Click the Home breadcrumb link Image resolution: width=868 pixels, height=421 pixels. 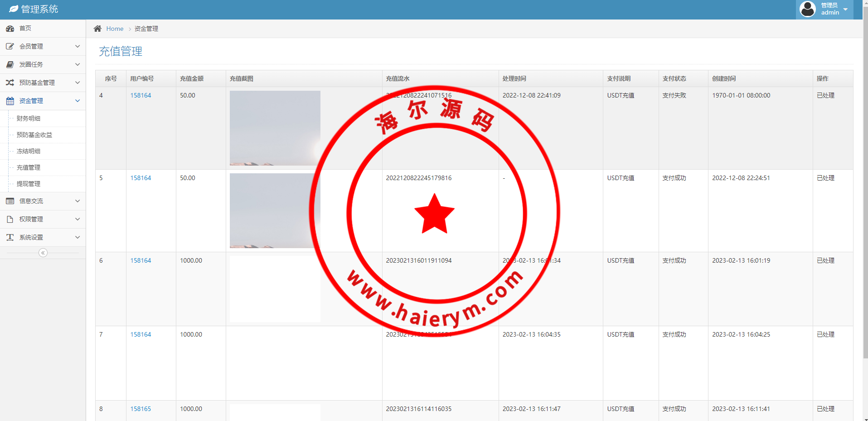pyautogui.click(x=115, y=29)
